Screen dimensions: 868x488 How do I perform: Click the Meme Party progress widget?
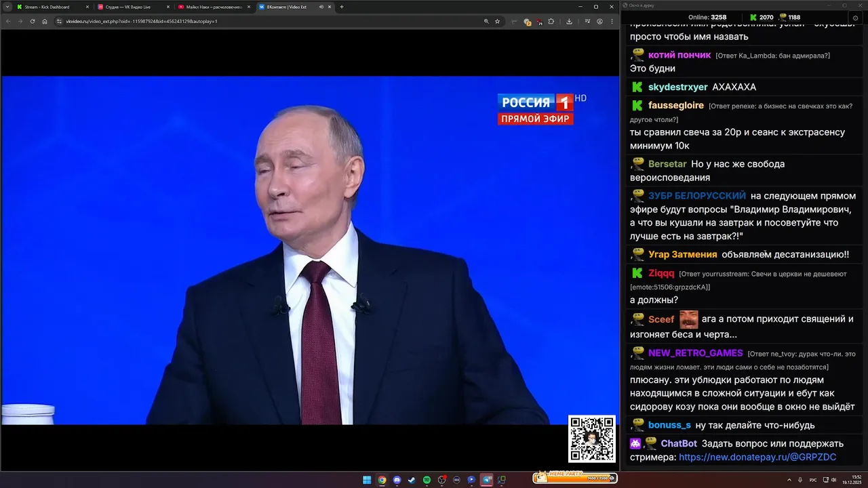[x=575, y=478]
